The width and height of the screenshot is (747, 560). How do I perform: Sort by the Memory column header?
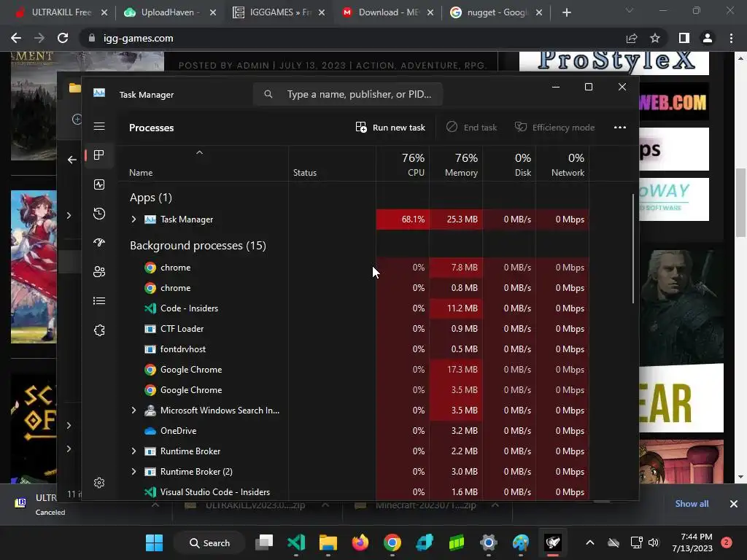click(457, 165)
